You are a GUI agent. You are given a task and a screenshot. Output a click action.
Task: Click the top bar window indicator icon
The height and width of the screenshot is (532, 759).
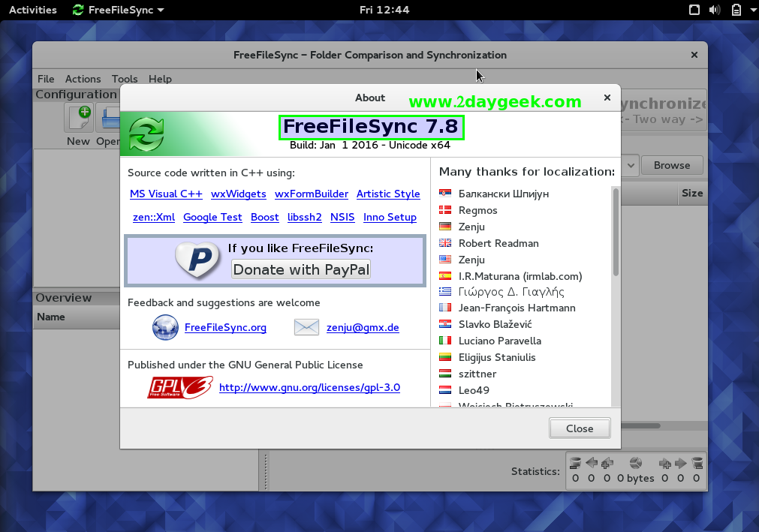click(x=694, y=10)
